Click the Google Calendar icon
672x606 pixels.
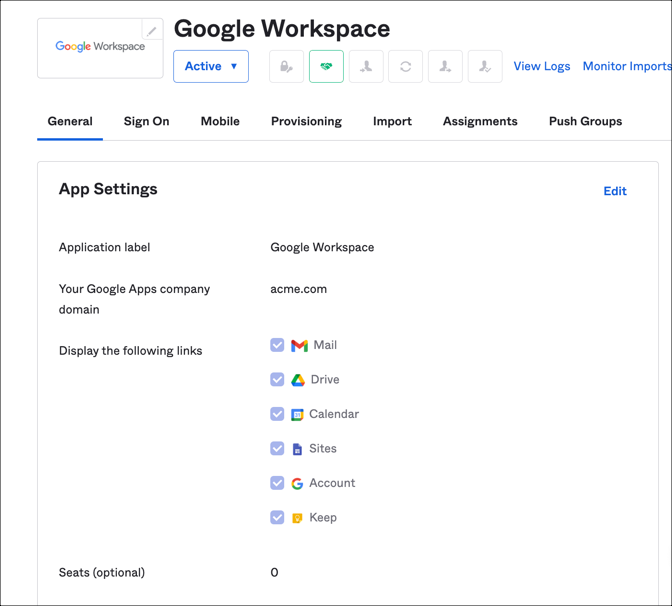point(297,414)
